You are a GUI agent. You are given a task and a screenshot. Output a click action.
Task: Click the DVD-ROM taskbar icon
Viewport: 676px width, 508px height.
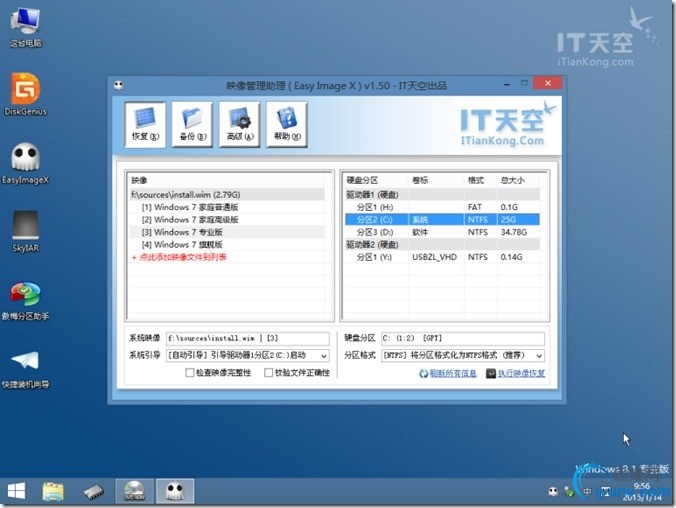coord(135,491)
